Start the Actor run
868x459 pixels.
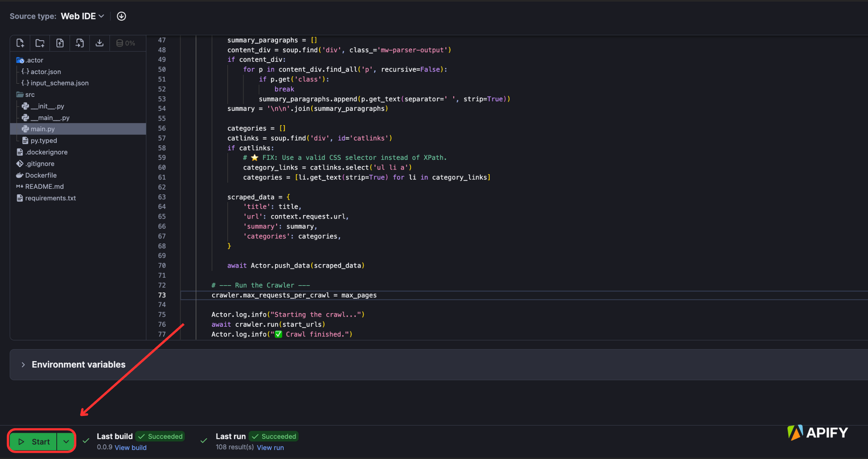coord(34,442)
